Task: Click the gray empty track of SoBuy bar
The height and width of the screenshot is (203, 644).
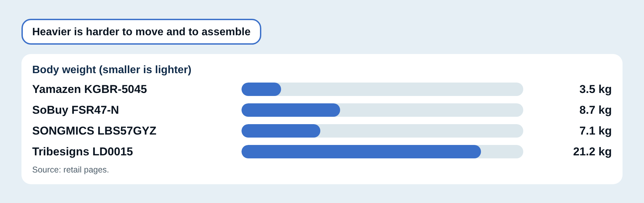Action: click(x=432, y=110)
